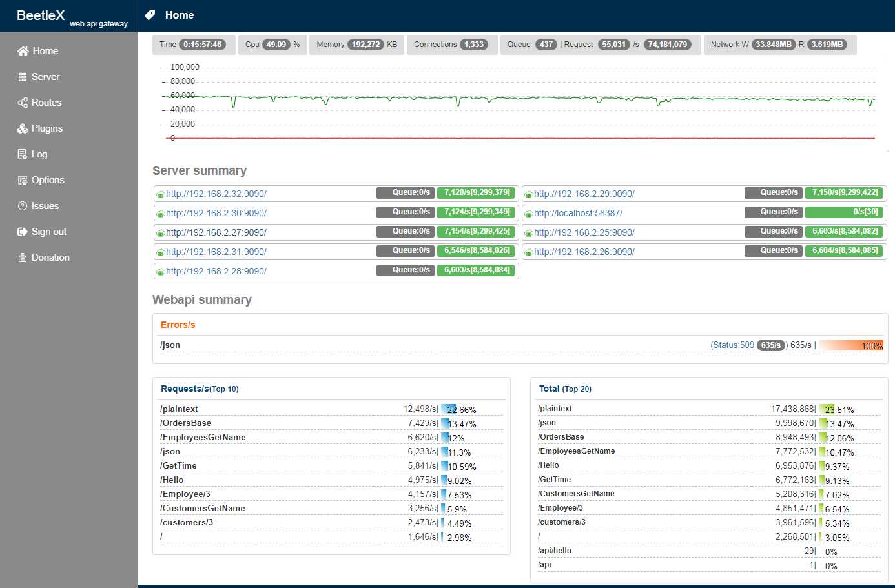The width and height of the screenshot is (895, 588).
Task: Click the Log document icon
Action: coord(23,154)
